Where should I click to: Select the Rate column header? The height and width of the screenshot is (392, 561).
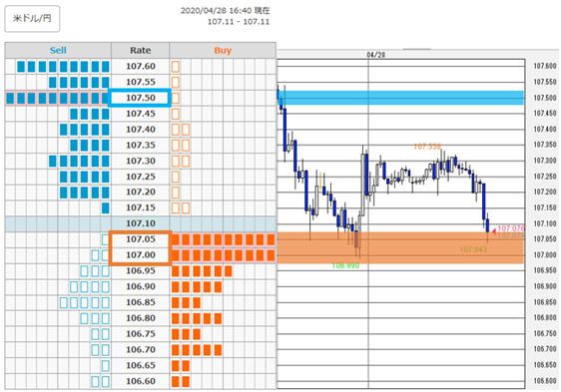140,51
